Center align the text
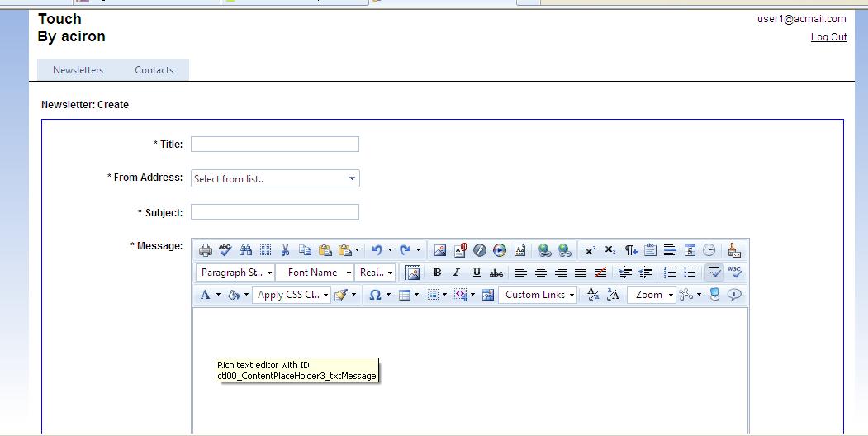This screenshot has height=436, width=868. pos(541,272)
